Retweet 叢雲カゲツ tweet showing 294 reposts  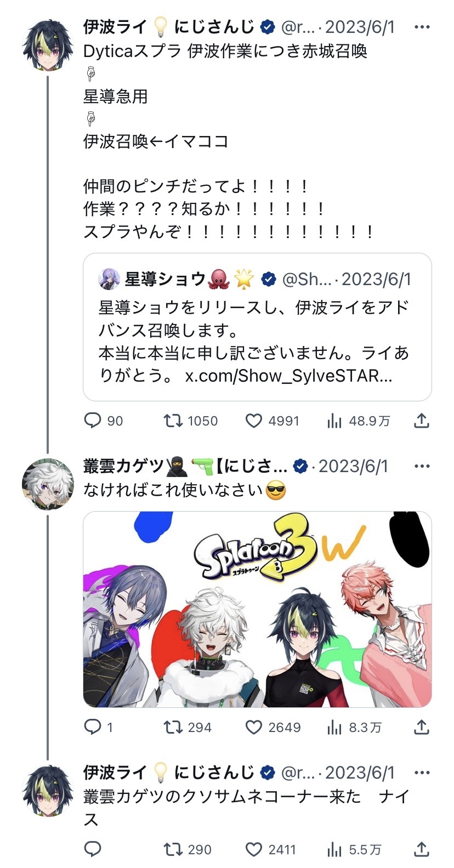[x=173, y=727]
